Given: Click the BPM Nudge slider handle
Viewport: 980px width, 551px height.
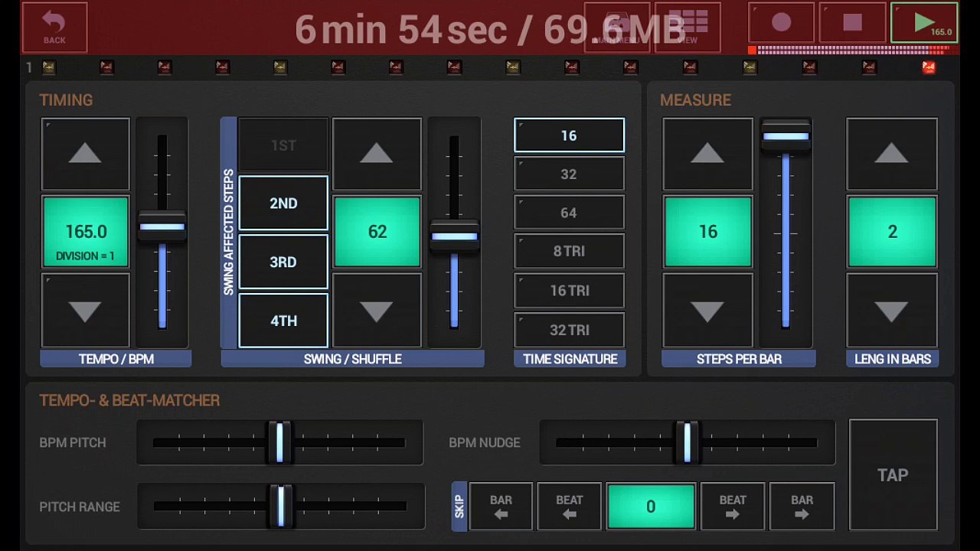Looking at the screenshot, I should (x=687, y=442).
